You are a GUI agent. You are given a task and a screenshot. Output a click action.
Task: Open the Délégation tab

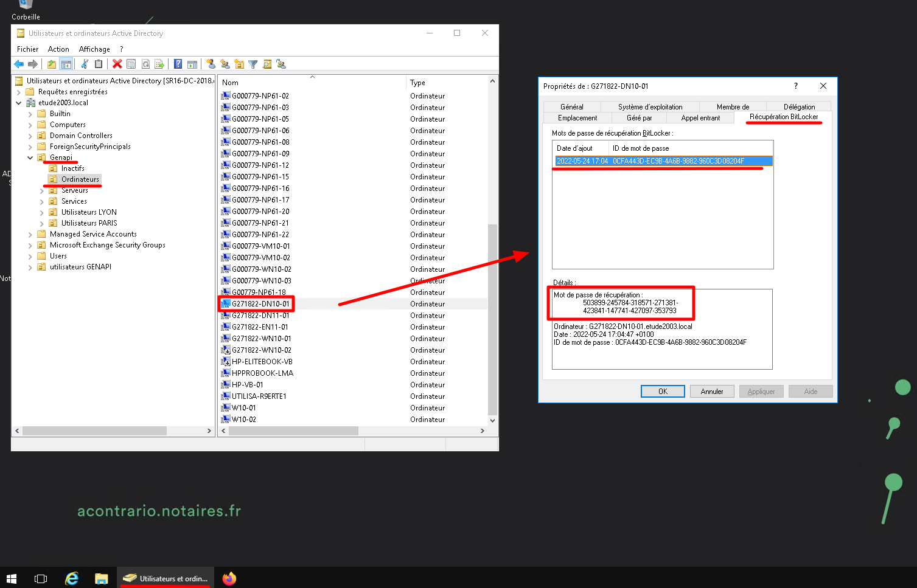click(799, 106)
